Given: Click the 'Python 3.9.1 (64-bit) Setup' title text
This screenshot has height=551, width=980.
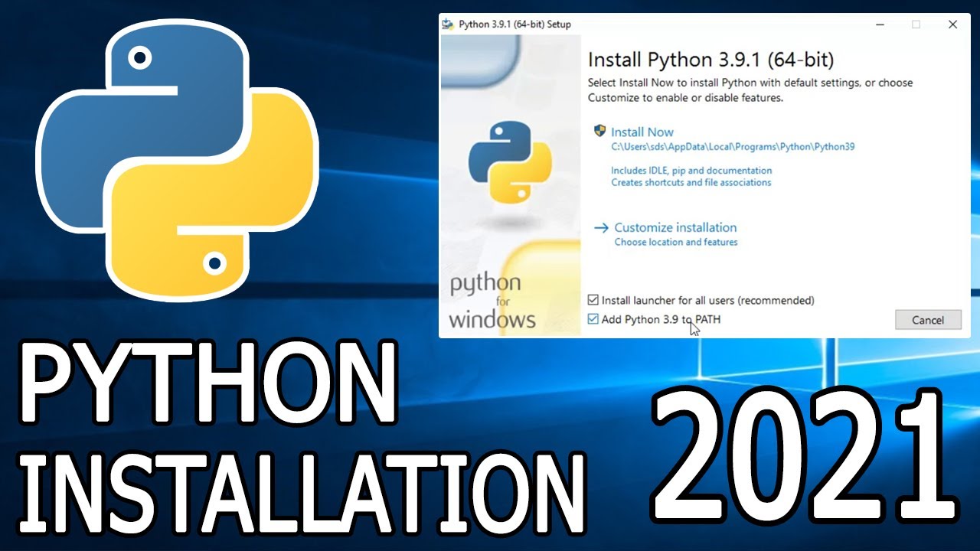Looking at the screenshot, I should [514, 24].
